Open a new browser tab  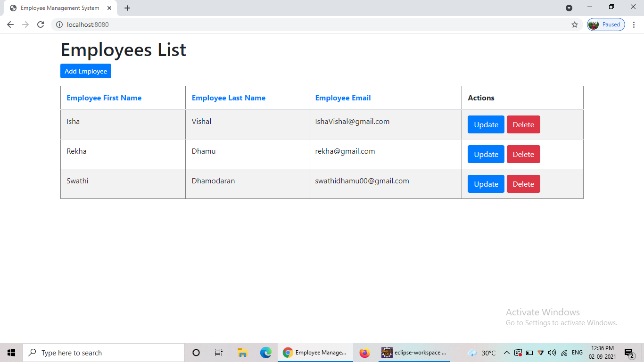(127, 8)
